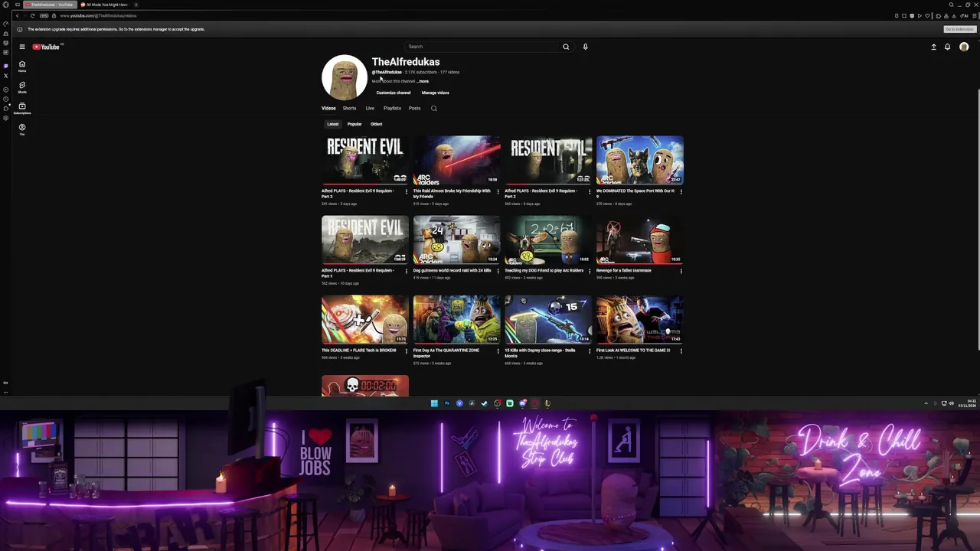This screenshot has height=551, width=980.
Task: Open options for Resident Evil 9 Part 3 video
Action: click(x=407, y=191)
